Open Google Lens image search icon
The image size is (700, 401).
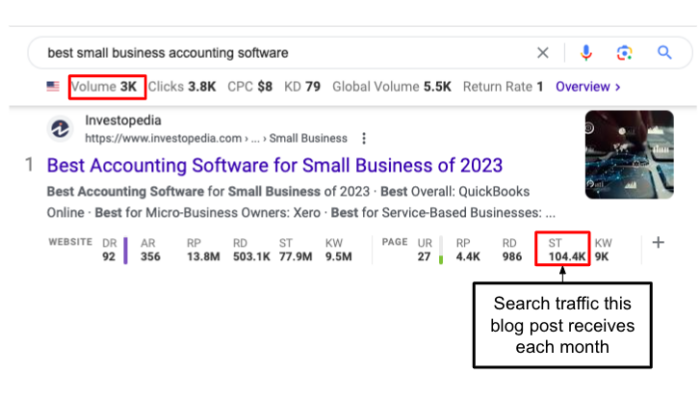tap(625, 53)
